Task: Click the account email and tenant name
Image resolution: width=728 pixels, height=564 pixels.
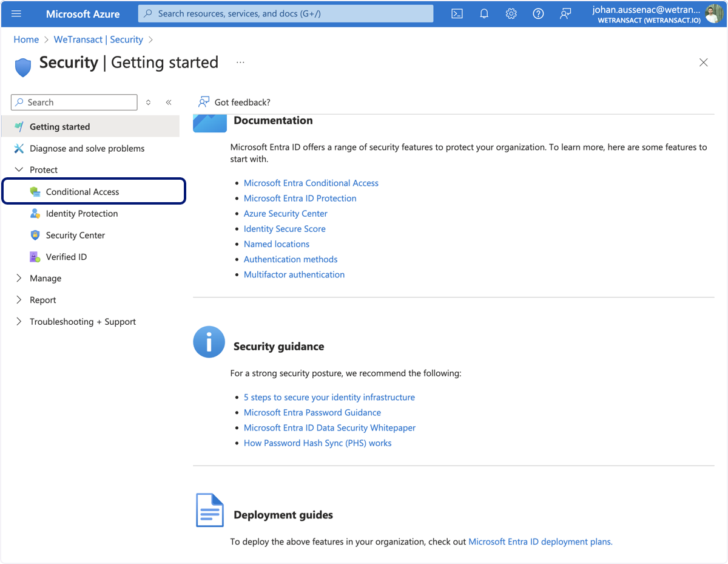Action: [x=646, y=14]
